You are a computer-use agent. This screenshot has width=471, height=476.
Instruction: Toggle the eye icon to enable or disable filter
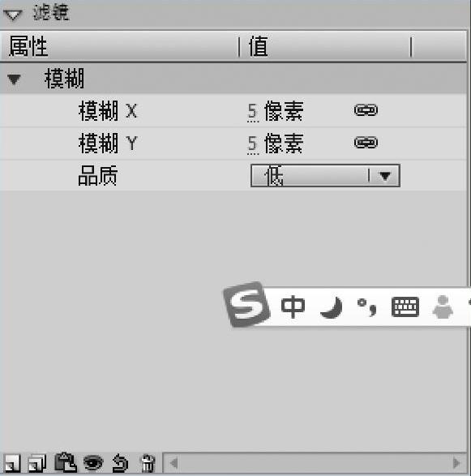point(93,463)
